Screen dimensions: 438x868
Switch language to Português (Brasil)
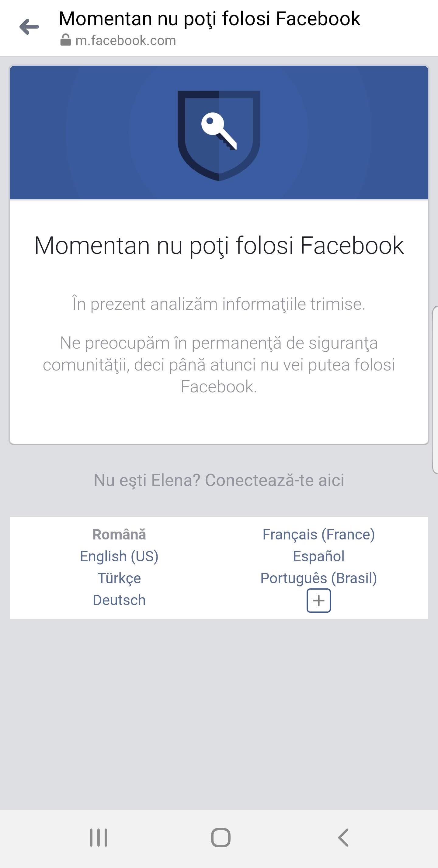[319, 578]
